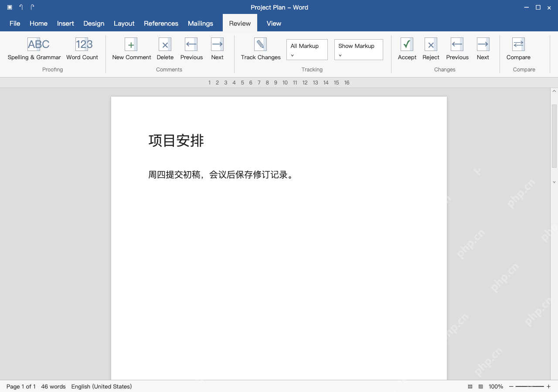
Task: Open the Insert tab
Action: (x=65, y=24)
